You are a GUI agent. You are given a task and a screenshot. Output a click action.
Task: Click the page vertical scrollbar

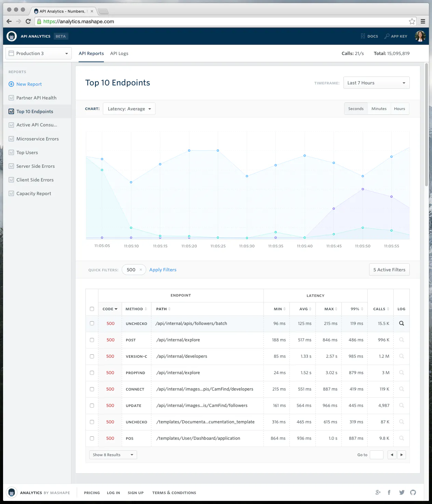point(427,125)
